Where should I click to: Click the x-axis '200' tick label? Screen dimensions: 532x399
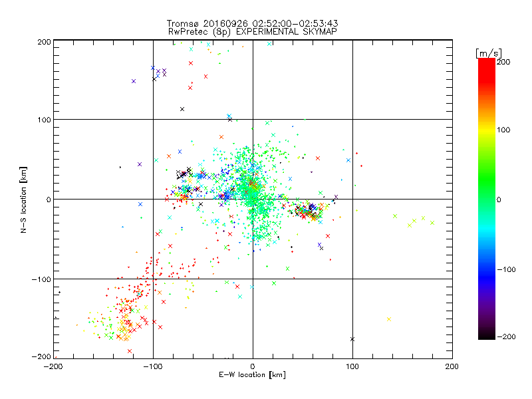pos(452,366)
